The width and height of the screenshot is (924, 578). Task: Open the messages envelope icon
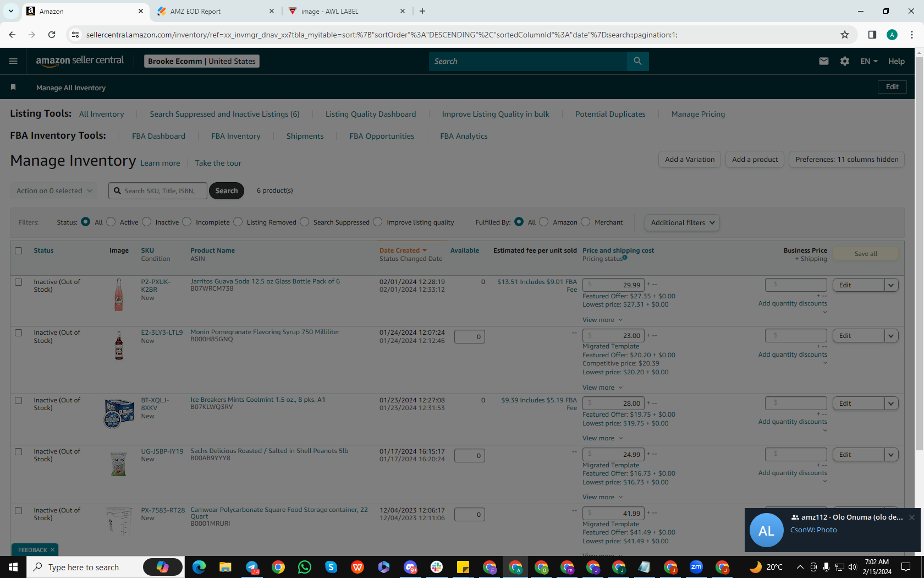(x=823, y=61)
